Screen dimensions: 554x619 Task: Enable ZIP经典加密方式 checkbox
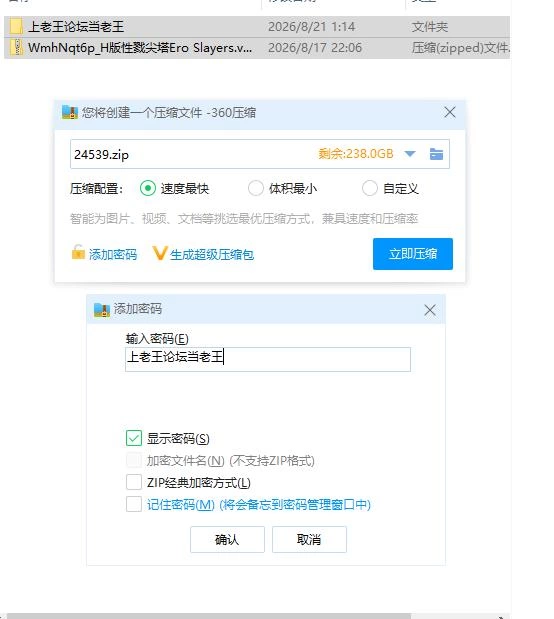(134, 482)
